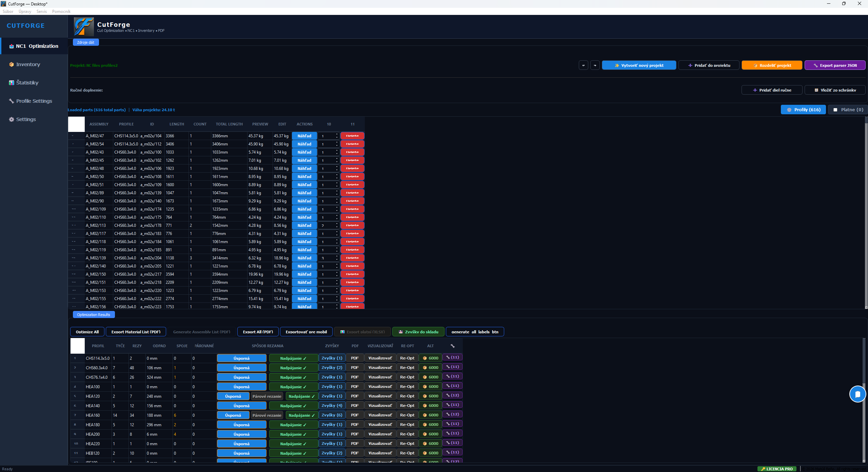Screen dimensions: 868x472
Task: Open PDF for HEA180 row
Action: [355, 425]
